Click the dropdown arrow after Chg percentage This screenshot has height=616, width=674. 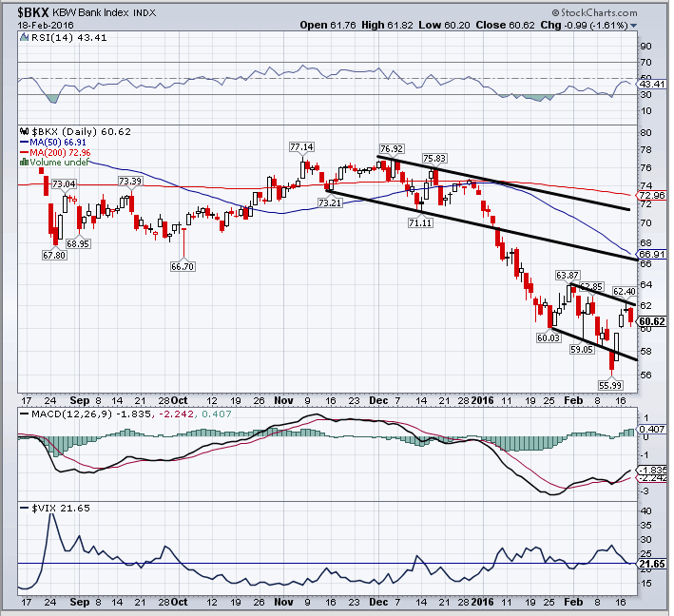coord(633,26)
